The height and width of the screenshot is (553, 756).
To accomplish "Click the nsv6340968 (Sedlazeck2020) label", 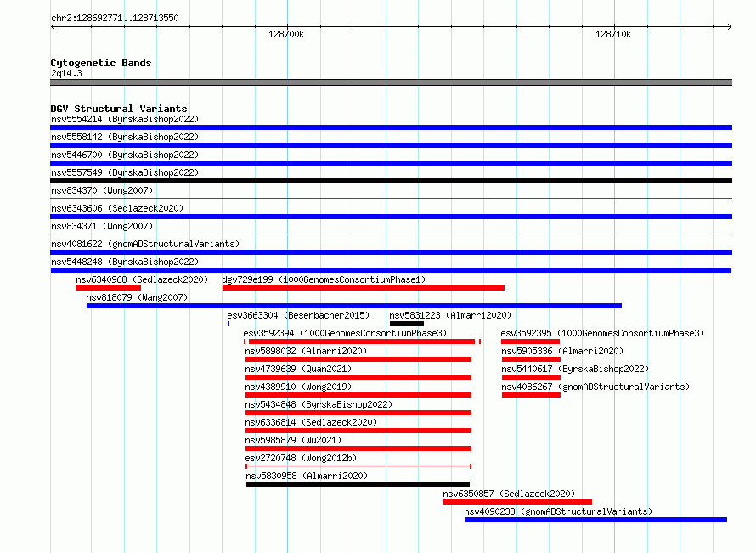I will pos(142,279).
